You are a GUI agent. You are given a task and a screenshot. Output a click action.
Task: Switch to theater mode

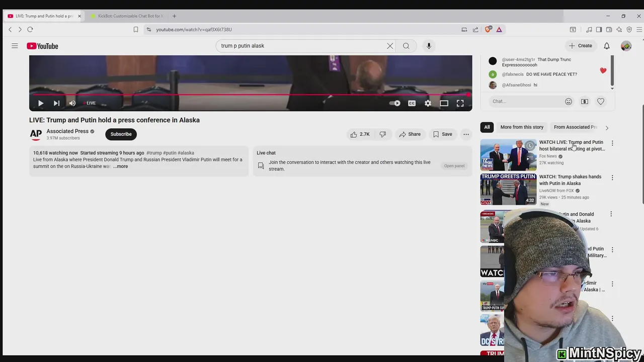coord(444,103)
